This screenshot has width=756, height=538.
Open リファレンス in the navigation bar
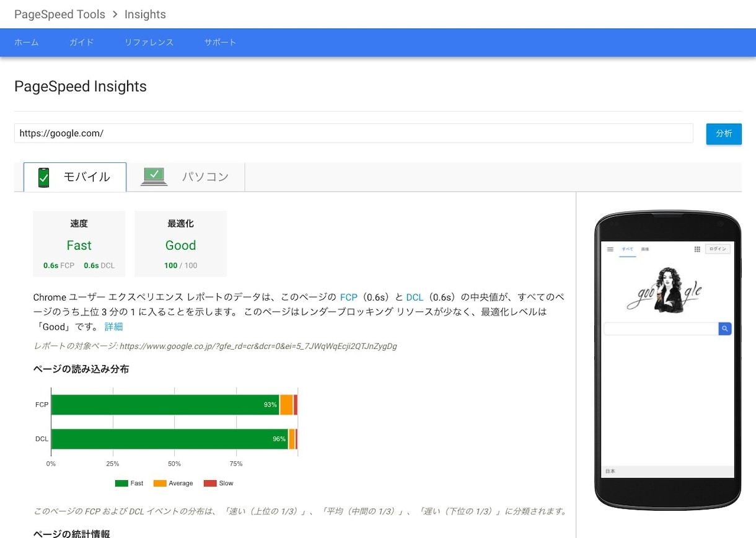tap(149, 42)
